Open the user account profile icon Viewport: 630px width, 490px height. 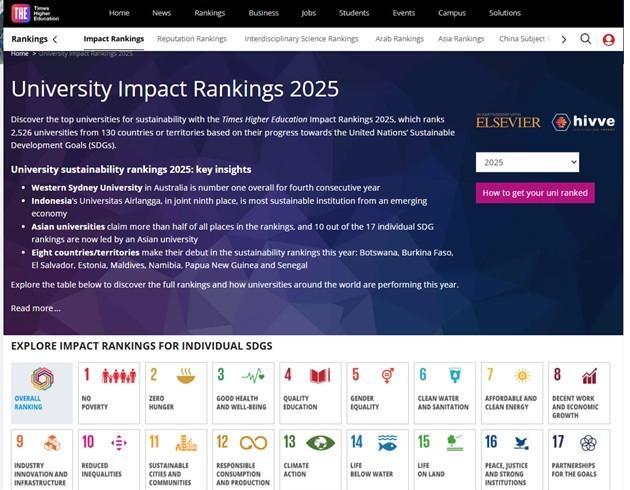(x=609, y=40)
